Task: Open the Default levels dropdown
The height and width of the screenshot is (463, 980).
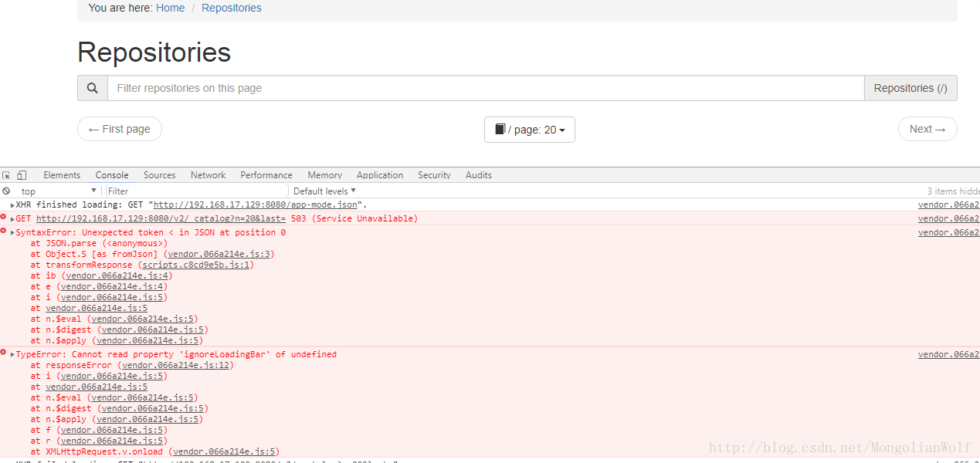Action: 324,191
